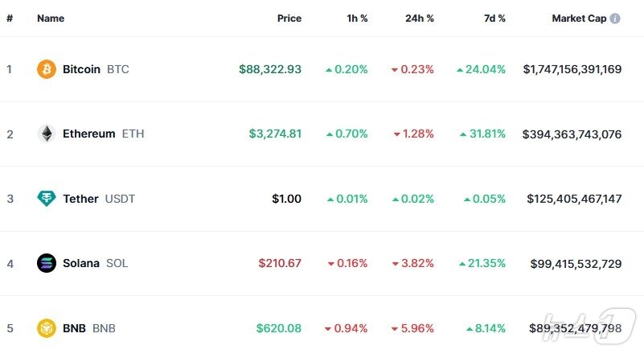This screenshot has width=644, height=354.
Task: Sort by 1h % column header
Action: point(356,19)
